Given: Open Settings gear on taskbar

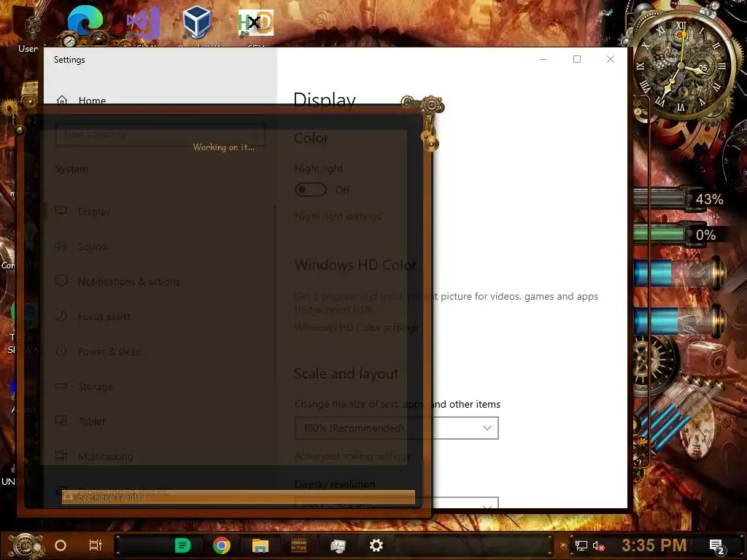Looking at the screenshot, I should click(x=376, y=545).
